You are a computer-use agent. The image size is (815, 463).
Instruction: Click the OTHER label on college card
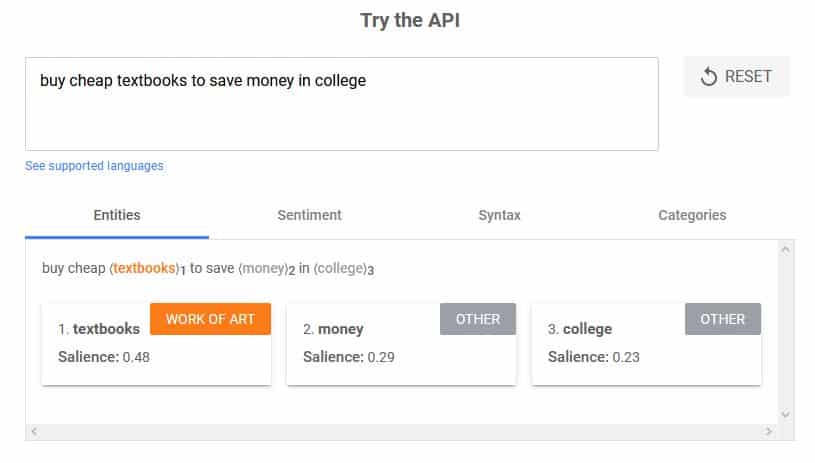tap(722, 319)
